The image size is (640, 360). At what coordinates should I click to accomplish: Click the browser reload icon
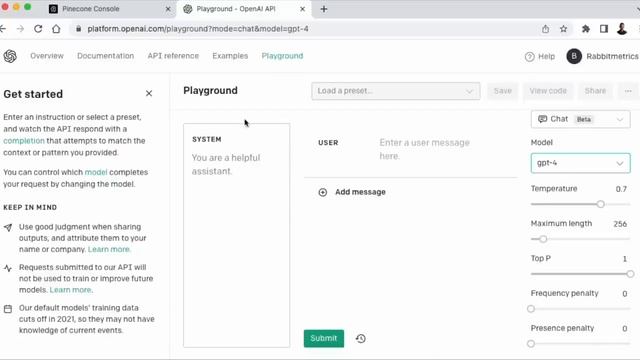click(x=38, y=29)
